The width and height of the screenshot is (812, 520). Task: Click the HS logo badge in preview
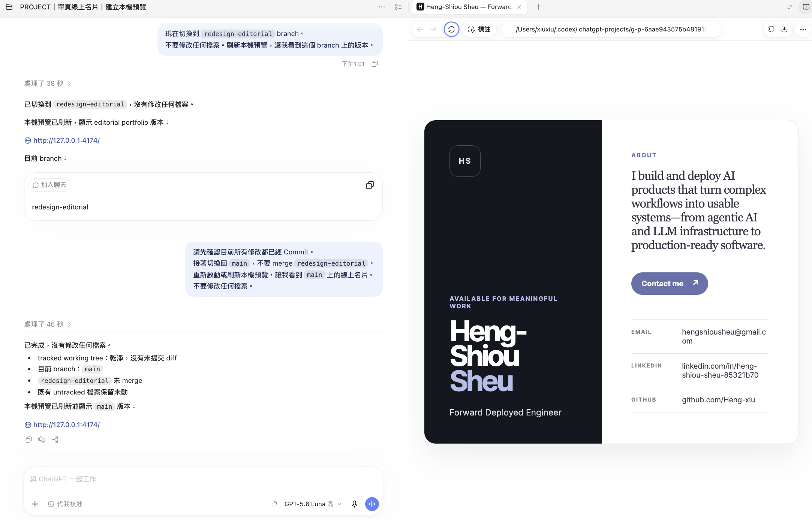465,161
